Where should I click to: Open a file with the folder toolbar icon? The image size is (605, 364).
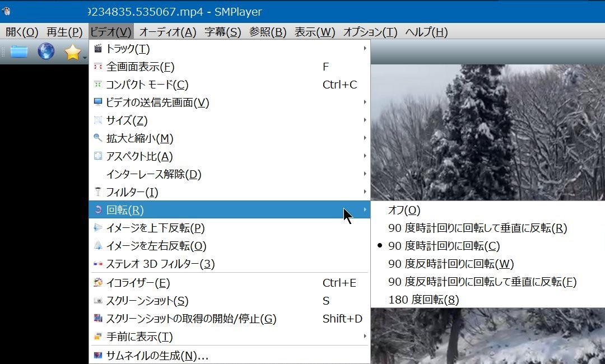click(x=20, y=52)
